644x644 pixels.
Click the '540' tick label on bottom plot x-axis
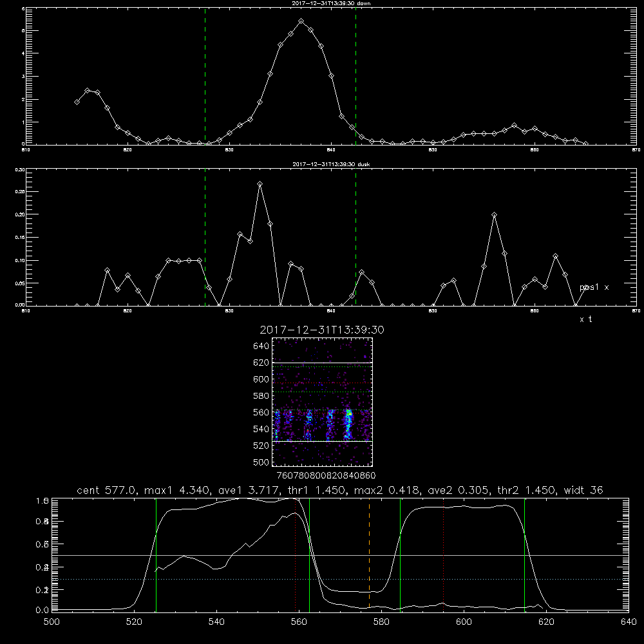[x=216, y=622]
